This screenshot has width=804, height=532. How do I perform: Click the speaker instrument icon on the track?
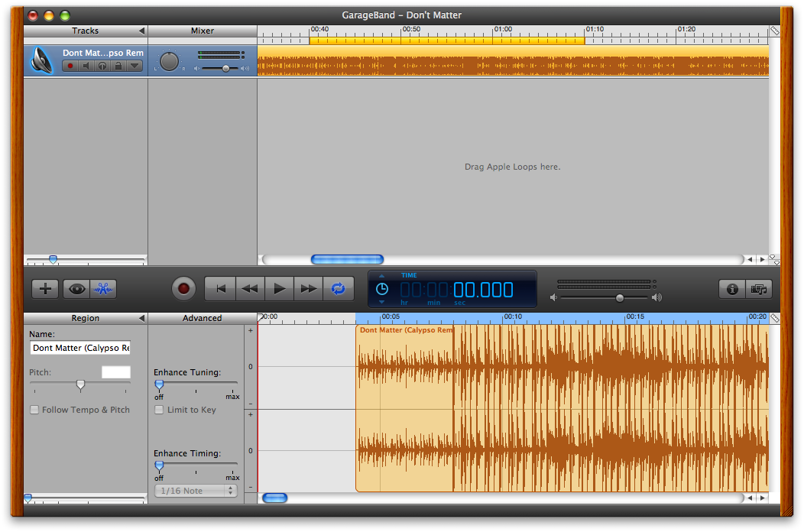[41, 60]
